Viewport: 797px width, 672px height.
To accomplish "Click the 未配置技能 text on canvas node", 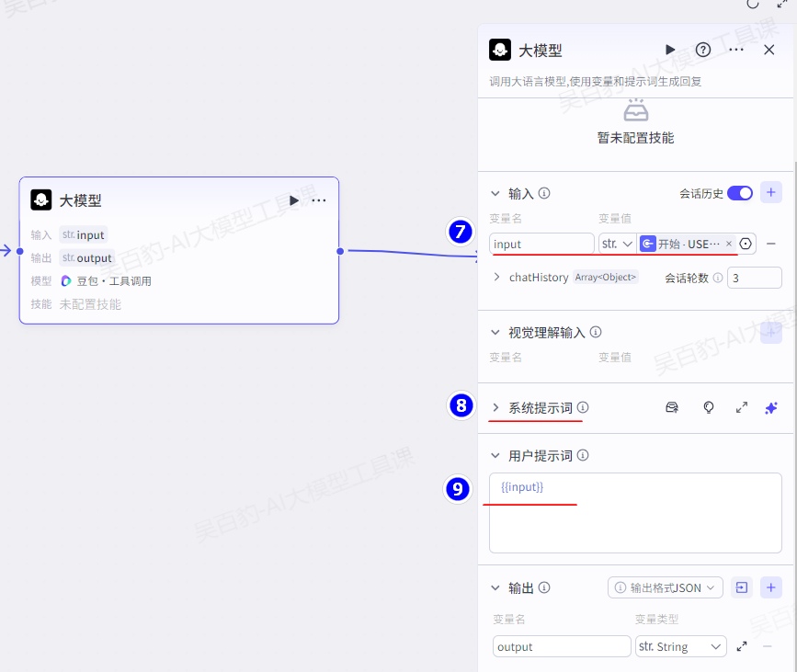I will pos(90,304).
